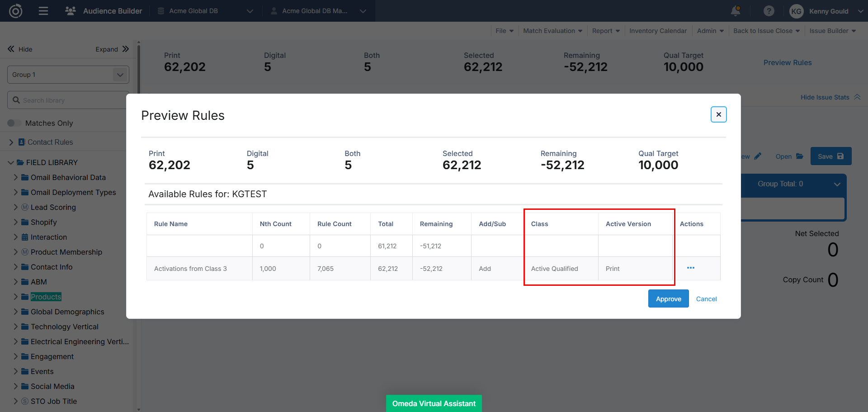Open the Omeda Virtual Assistant
The width and height of the screenshot is (868, 412).
434,403
